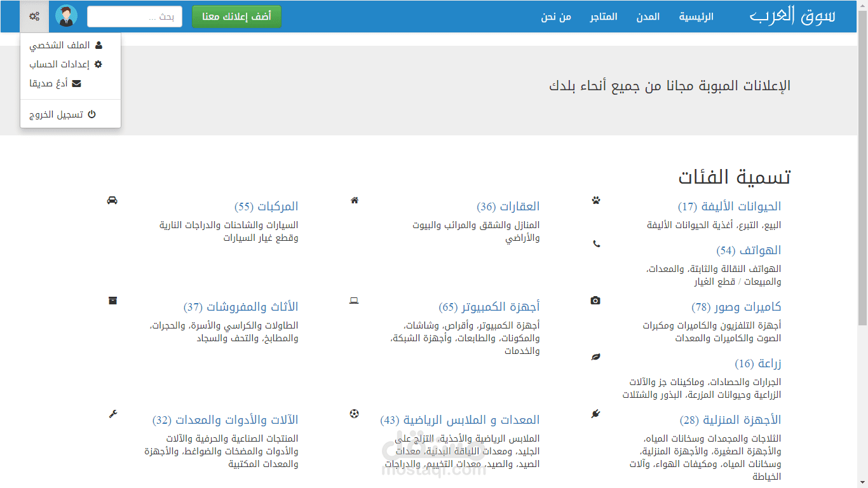
Task: Open الأجهزة المنزلية (28) category
Action: click(731, 420)
